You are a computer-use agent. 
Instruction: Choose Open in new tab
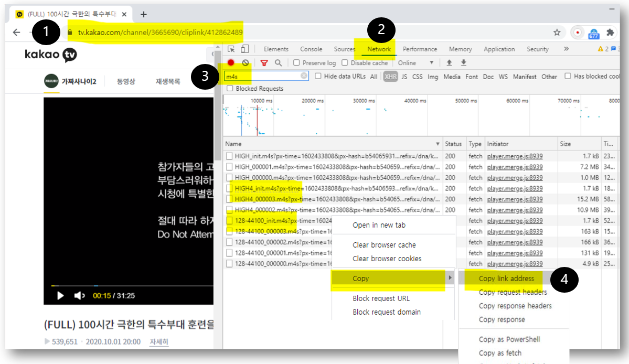click(379, 225)
